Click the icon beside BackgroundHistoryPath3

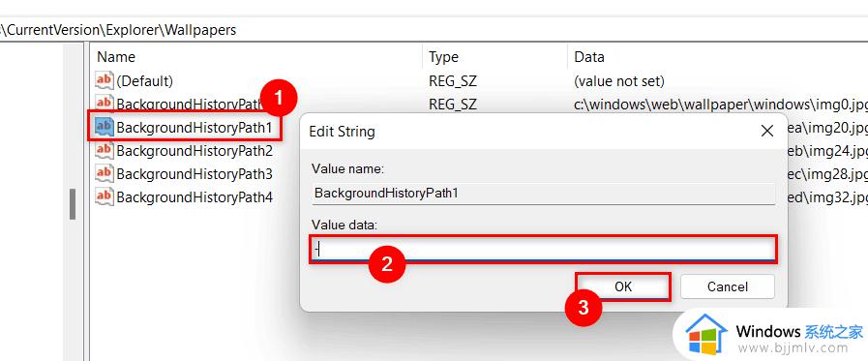(x=105, y=173)
